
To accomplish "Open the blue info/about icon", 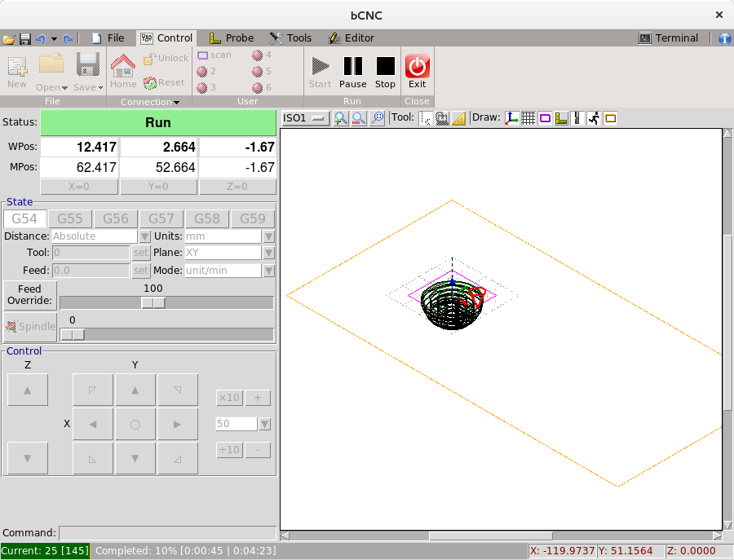I will coord(725,38).
